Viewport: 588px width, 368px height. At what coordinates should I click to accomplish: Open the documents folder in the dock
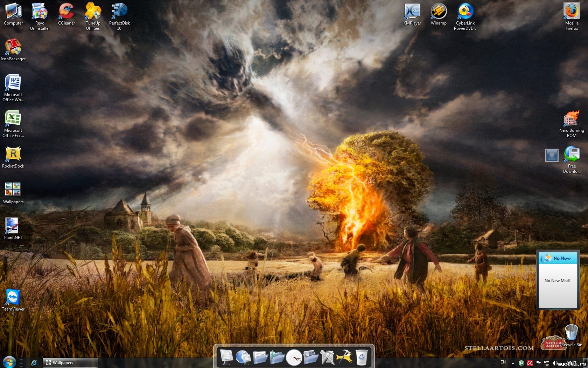coord(260,357)
